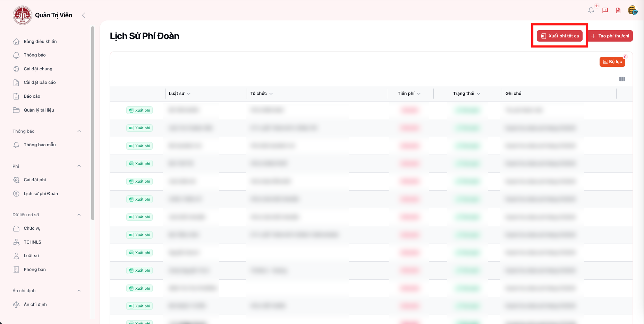
Task: Collapse the Dữ liệu cơ sở section
Action: pos(79,215)
